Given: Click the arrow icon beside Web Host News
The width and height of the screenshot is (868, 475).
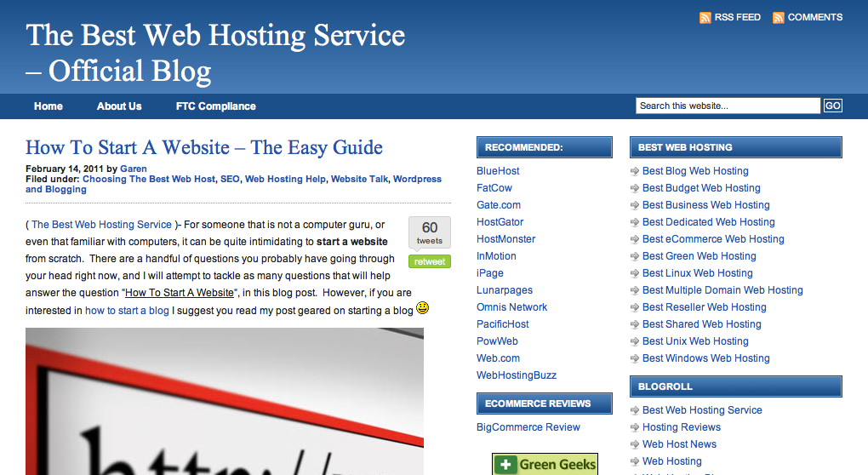Looking at the screenshot, I should [x=635, y=445].
